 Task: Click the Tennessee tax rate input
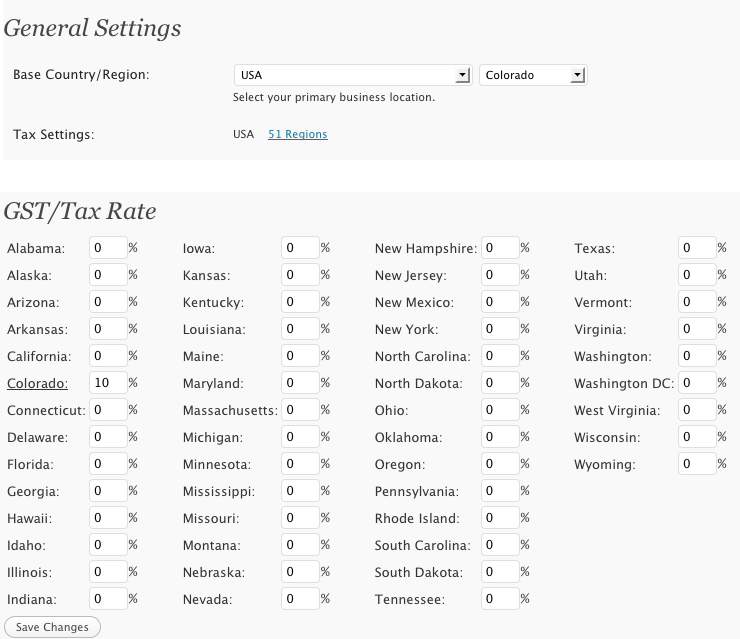[x=500, y=599]
